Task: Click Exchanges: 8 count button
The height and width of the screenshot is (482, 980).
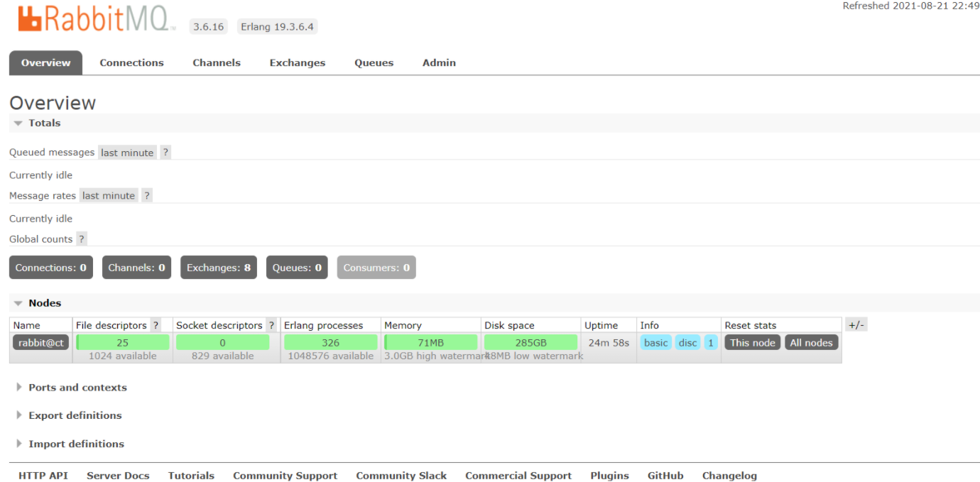Action: click(x=219, y=268)
